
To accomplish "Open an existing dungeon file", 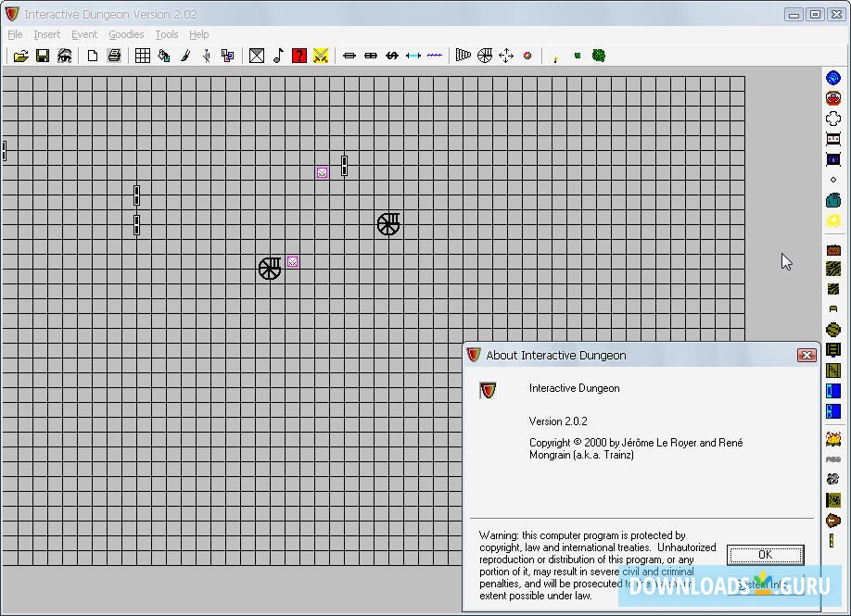I will [x=20, y=55].
